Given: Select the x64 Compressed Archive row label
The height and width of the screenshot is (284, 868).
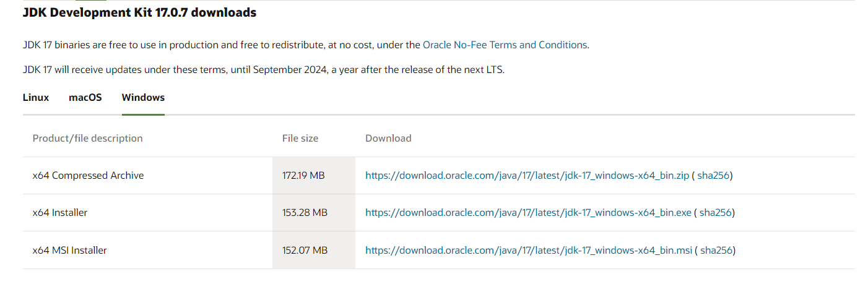Looking at the screenshot, I should [88, 176].
